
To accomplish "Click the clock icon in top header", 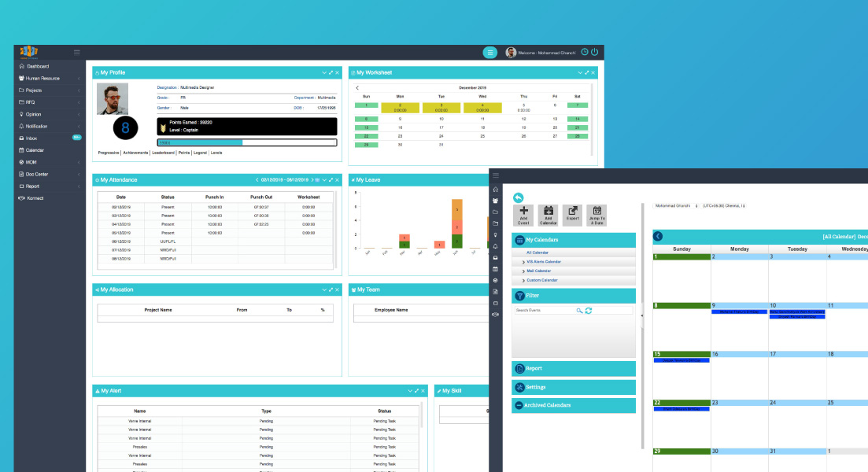I will click(x=585, y=52).
